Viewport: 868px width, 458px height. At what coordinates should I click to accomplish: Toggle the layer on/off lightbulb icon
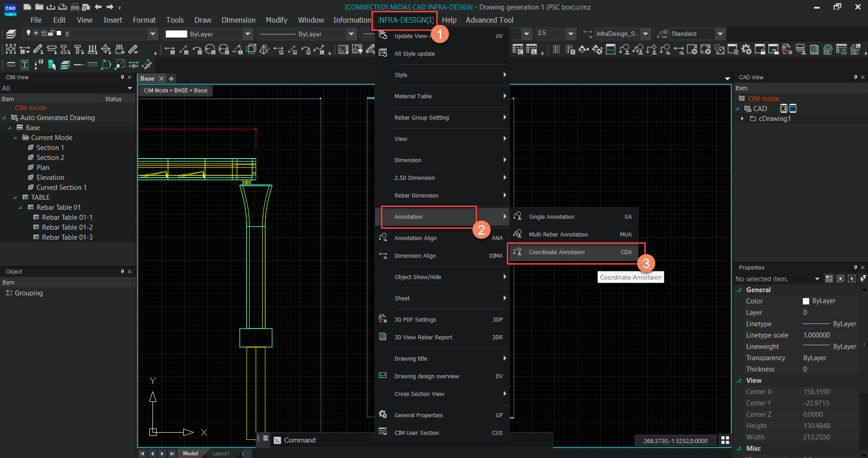coord(29,33)
